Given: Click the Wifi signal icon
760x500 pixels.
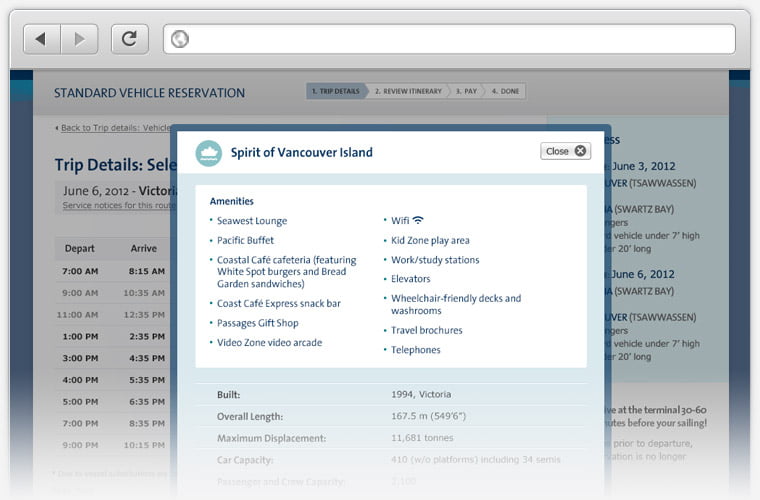Looking at the screenshot, I should (x=418, y=220).
